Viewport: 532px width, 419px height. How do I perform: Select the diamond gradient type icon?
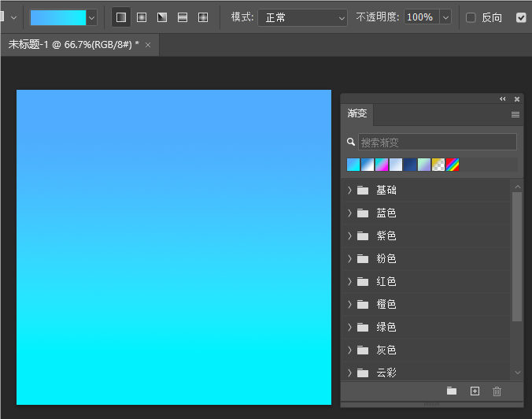pos(203,17)
